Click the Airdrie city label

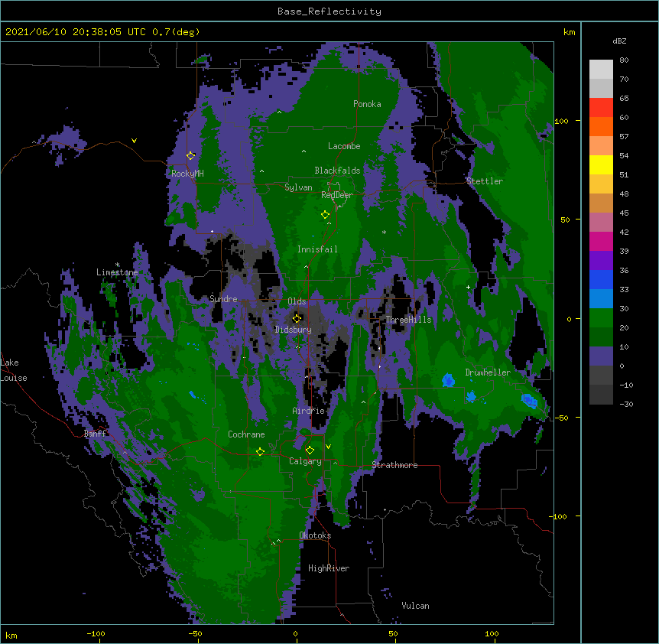[308, 411]
